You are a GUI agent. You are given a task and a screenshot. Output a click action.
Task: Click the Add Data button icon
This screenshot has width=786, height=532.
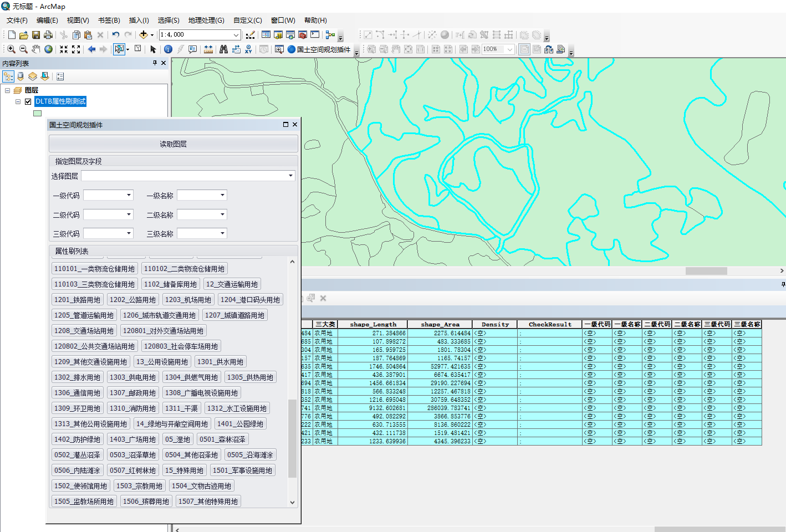click(x=144, y=35)
